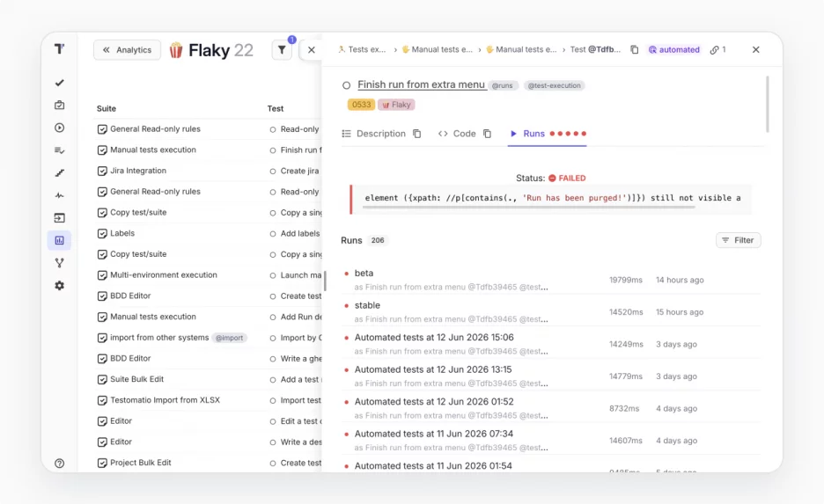Viewport: 824px width, 504px height.
Task: Toggle checkbox for Testomatio Import from XLSX
Action: (x=102, y=400)
